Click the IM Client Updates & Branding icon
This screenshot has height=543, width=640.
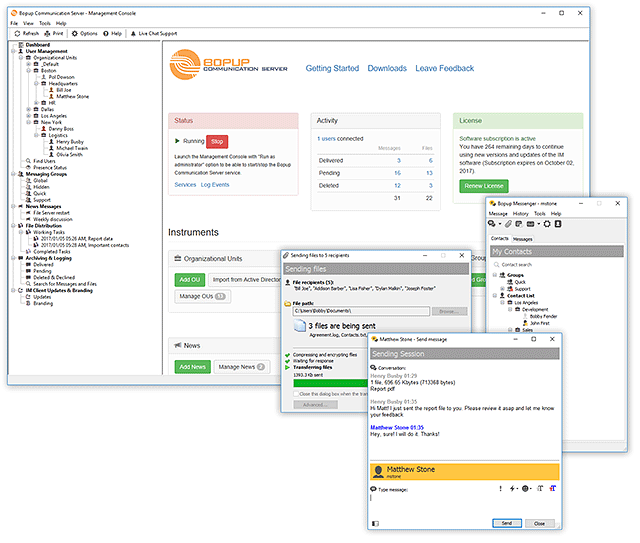click(21, 291)
